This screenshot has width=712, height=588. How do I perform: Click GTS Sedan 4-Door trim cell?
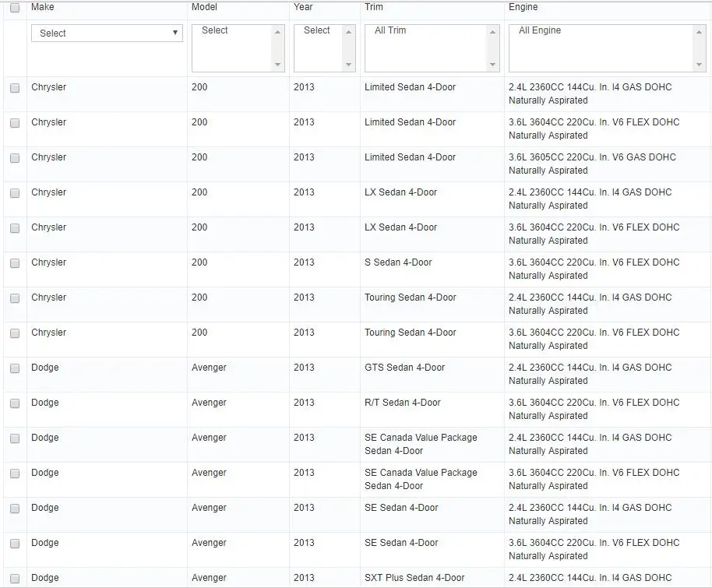(404, 368)
